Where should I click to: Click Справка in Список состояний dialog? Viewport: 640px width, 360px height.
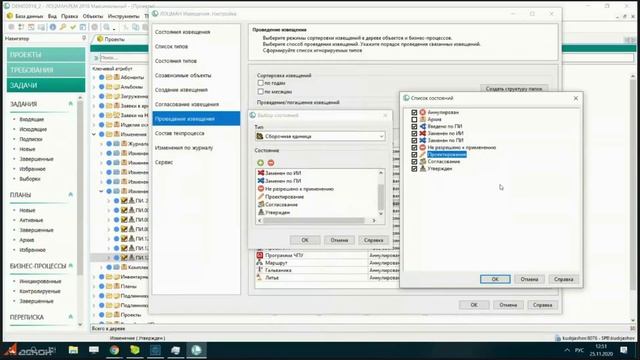point(564,279)
